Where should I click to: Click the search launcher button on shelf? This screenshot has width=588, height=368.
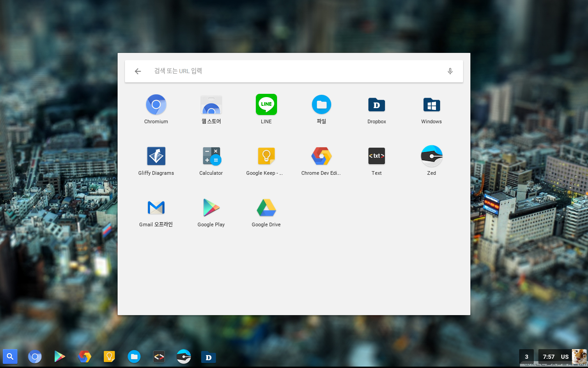pos(10,356)
